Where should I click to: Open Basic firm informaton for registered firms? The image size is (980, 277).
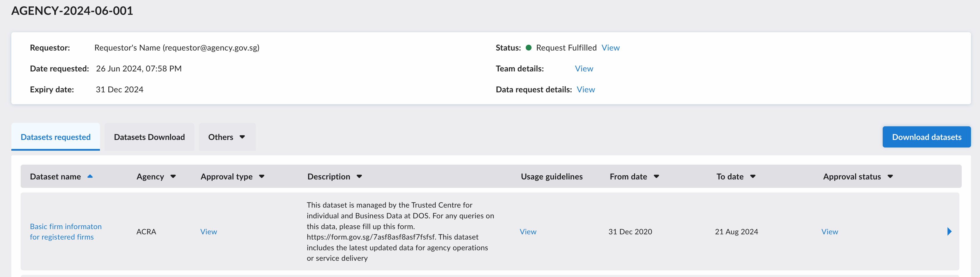[x=66, y=231]
